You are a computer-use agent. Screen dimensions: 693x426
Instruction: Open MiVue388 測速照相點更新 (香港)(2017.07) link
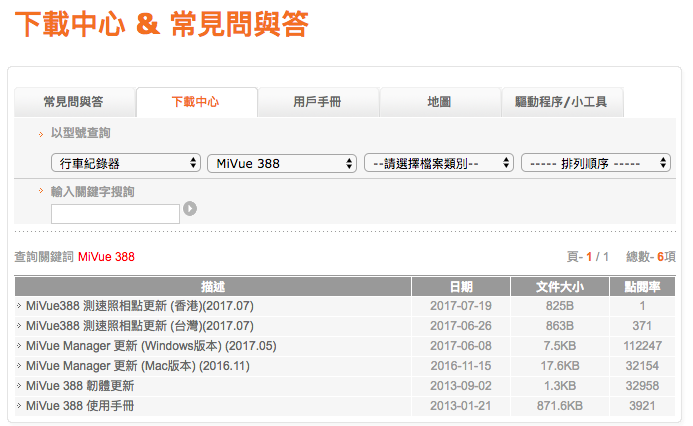point(140,306)
